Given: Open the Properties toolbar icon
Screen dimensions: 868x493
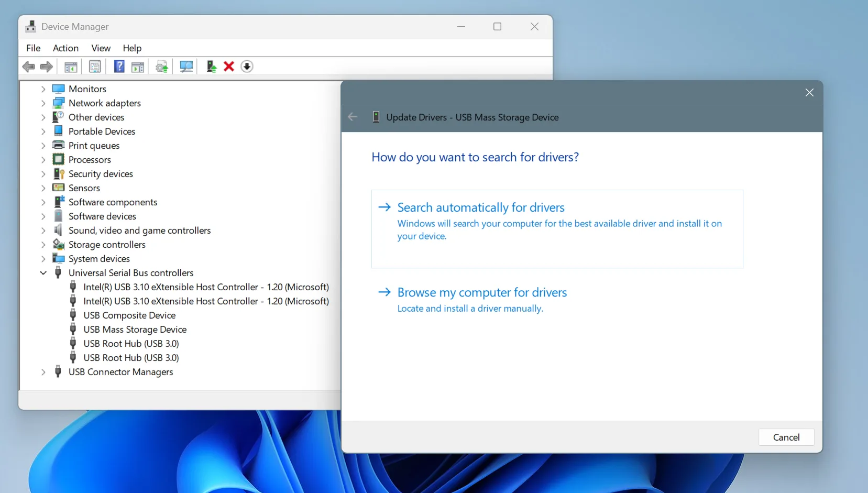Looking at the screenshot, I should coord(95,67).
